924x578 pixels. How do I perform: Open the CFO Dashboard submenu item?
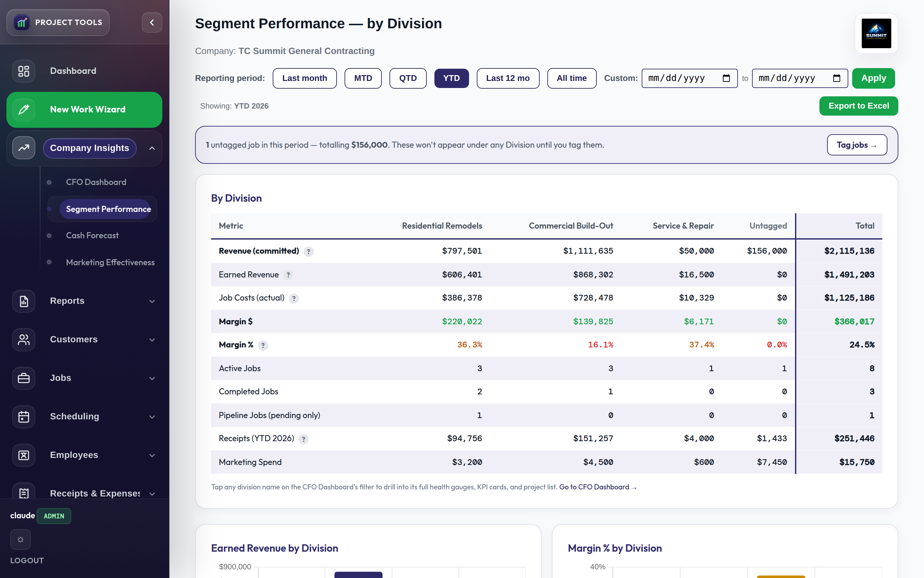[96, 182]
